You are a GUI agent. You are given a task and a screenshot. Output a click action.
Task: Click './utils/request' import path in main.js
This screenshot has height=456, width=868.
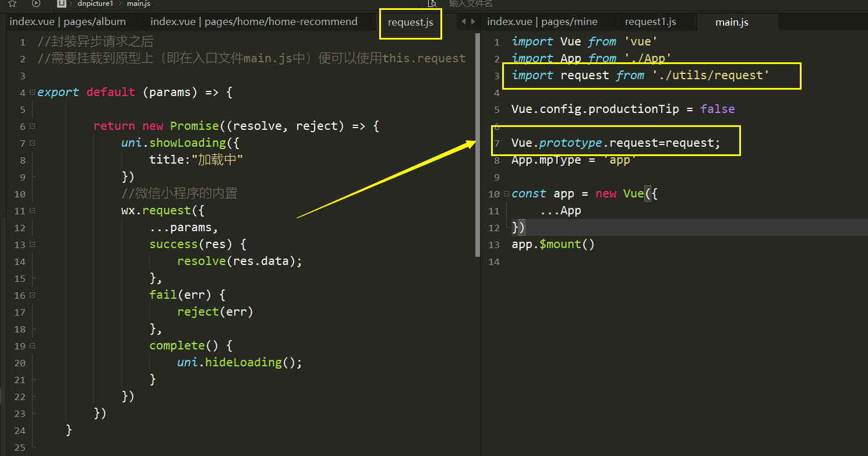pos(711,75)
